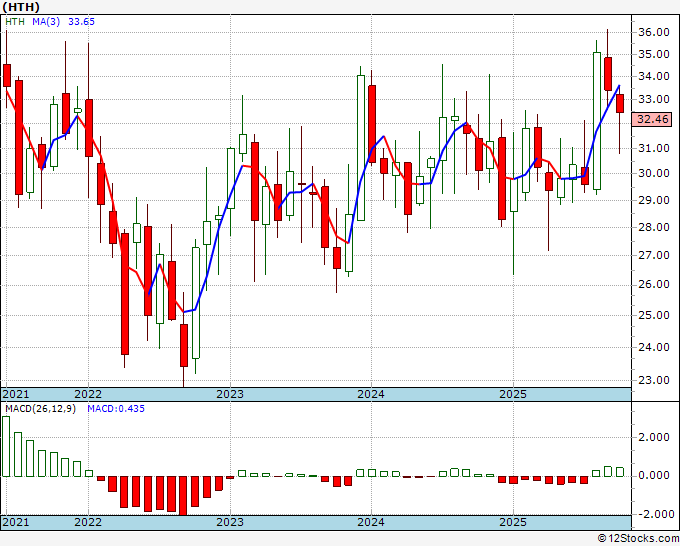Select 2023 on the price chart timeline
The width and height of the screenshot is (680, 546).
[230, 394]
